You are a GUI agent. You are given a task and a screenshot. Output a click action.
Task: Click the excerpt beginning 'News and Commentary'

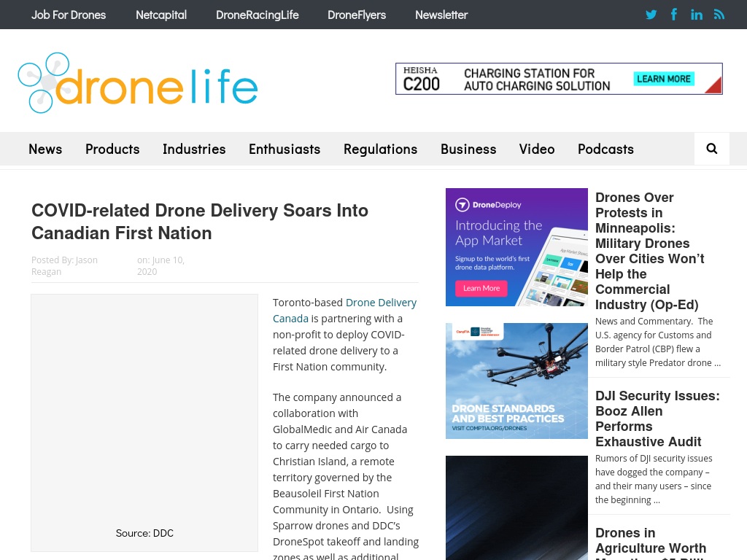(x=658, y=342)
